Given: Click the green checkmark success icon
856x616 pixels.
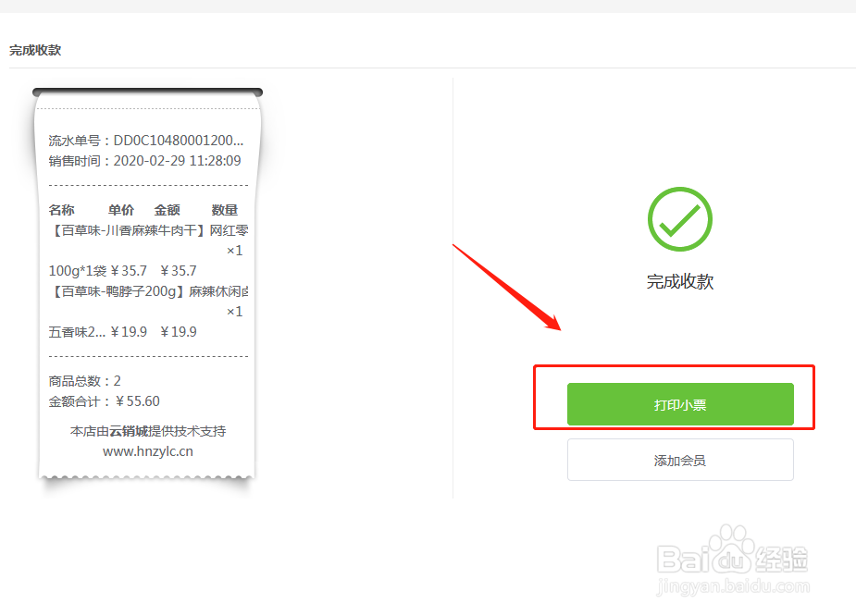Looking at the screenshot, I should pos(679,219).
